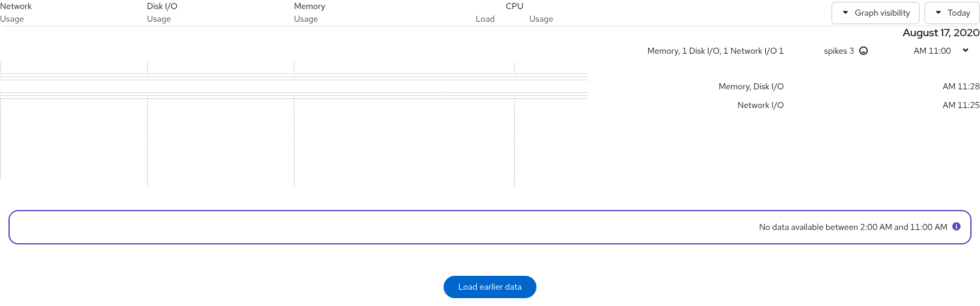Select the Memory column header
This screenshot has width=980, height=306.
click(310, 6)
